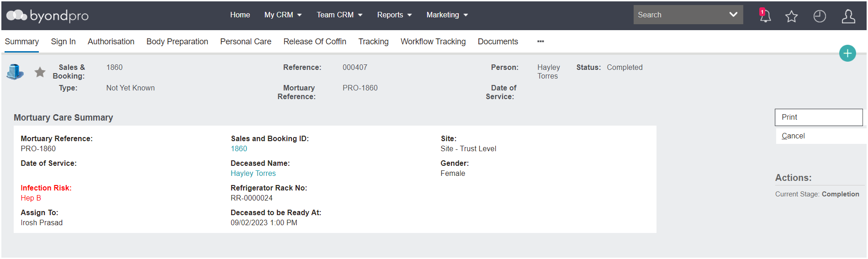
Task: Select the Summary tab
Action: tap(21, 42)
